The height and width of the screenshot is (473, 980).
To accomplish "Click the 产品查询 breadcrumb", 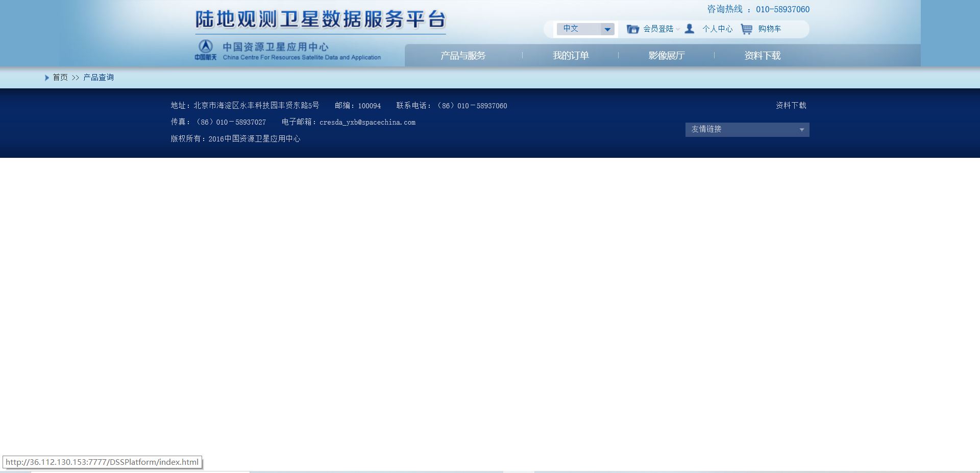I will click(99, 78).
